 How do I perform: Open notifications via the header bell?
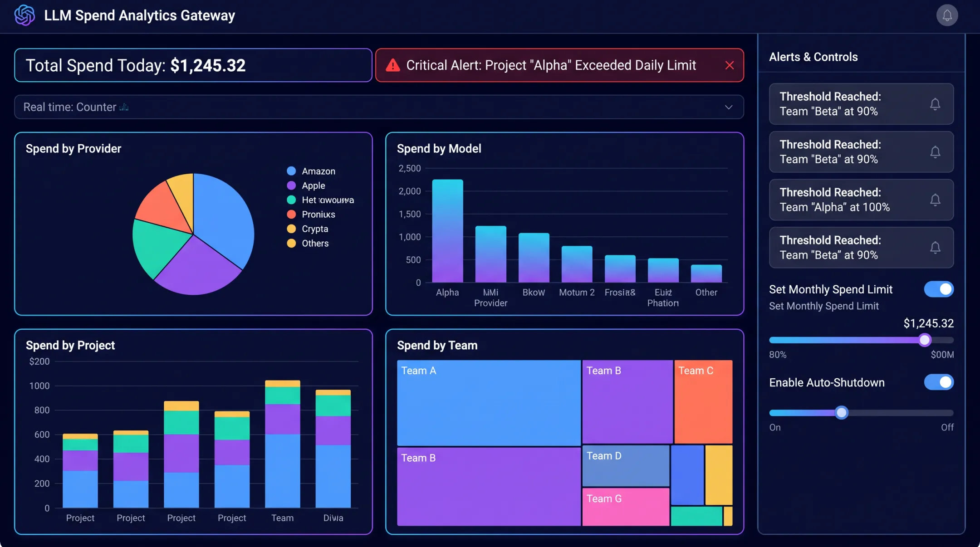(x=947, y=15)
